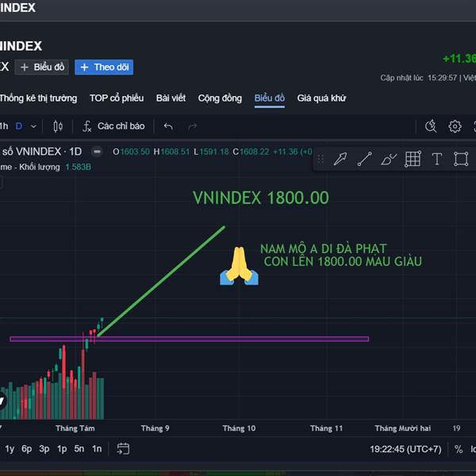Toggle percent scale mode
Image resolution: width=476 pixels, height=476 pixels.
point(459,449)
